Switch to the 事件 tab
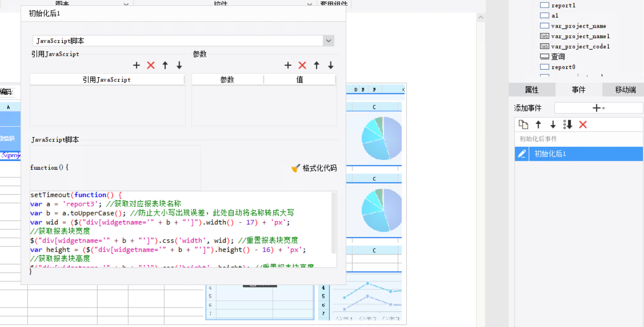Screen dimensions: 644x327 coord(579,90)
